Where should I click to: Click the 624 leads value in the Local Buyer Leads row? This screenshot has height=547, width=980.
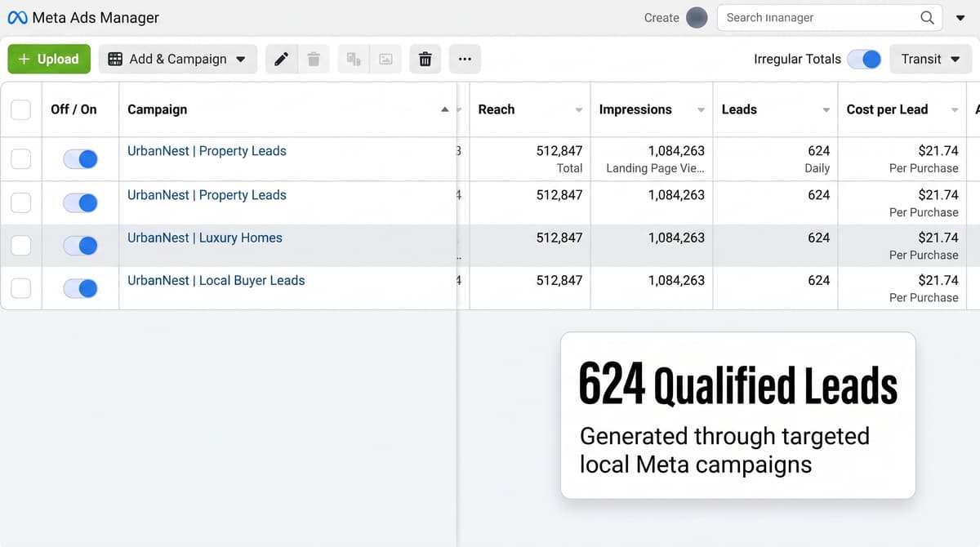pos(818,280)
